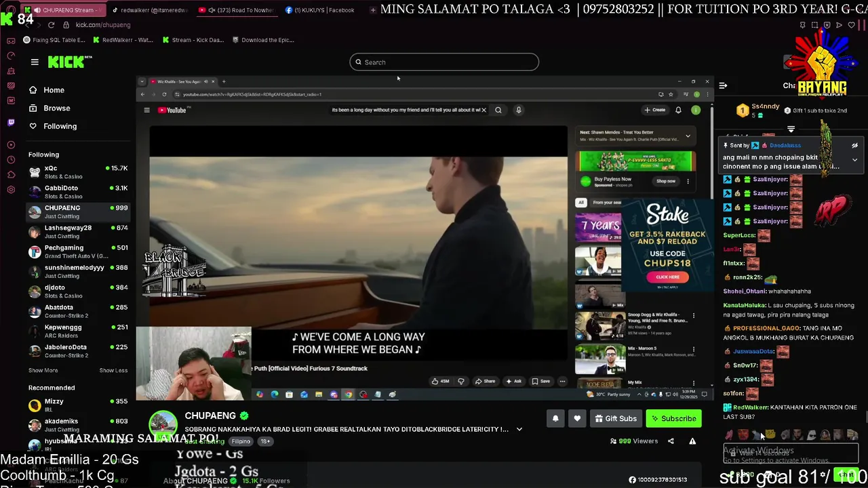Open YouTube notifications bell
This screenshot has height=488, width=868.
pyautogui.click(x=678, y=110)
